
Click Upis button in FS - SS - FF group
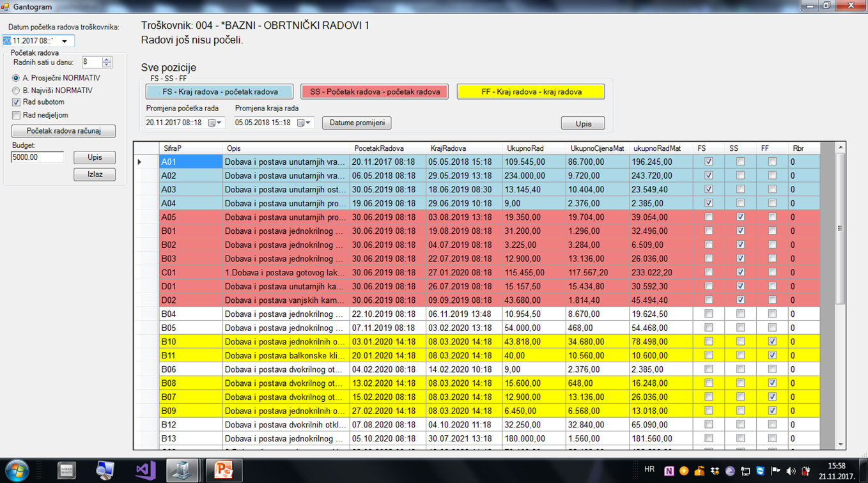(x=583, y=123)
